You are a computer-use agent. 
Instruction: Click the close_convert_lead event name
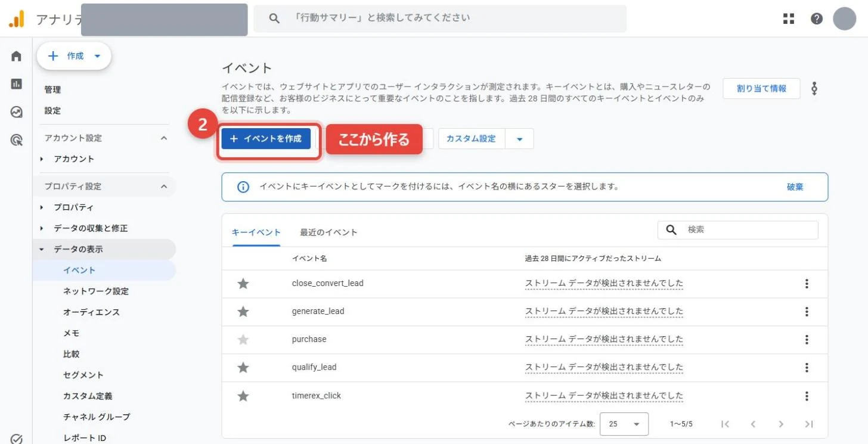coord(327,284)
